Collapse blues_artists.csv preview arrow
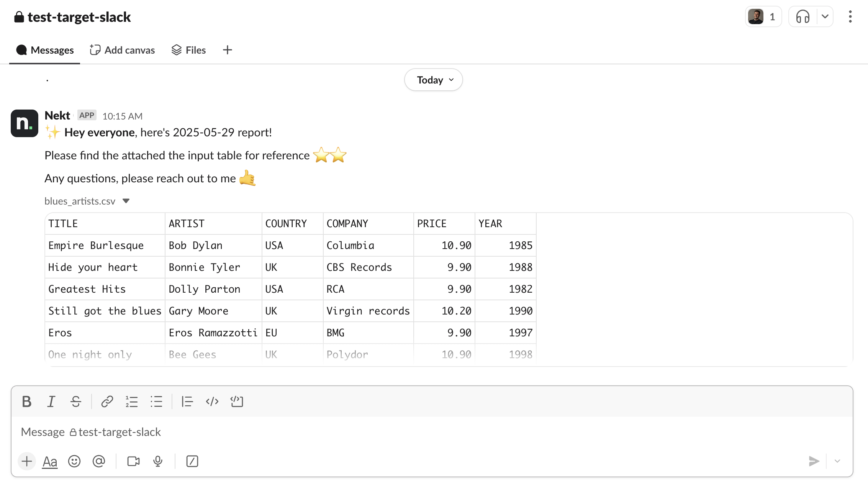This screenshot has width=868, height=493. pos(126,201)
